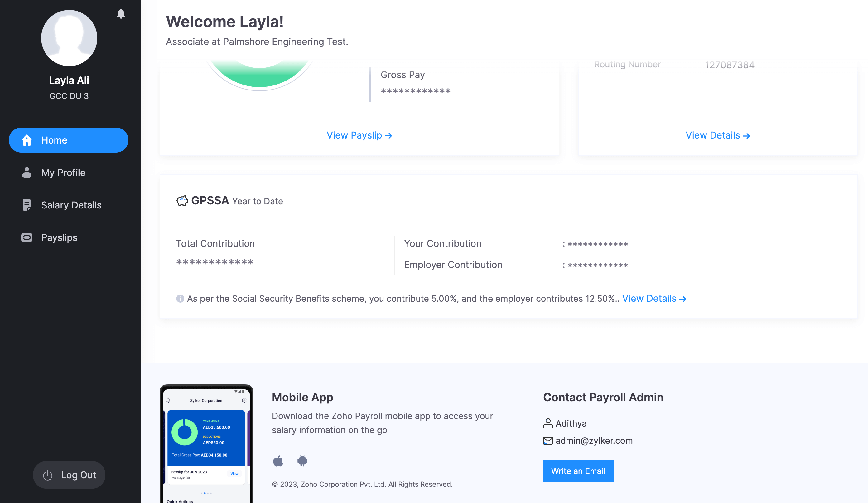
Task: Click the GPSSA View Details link
Action: pyautogui.click(x=654, y=298)
